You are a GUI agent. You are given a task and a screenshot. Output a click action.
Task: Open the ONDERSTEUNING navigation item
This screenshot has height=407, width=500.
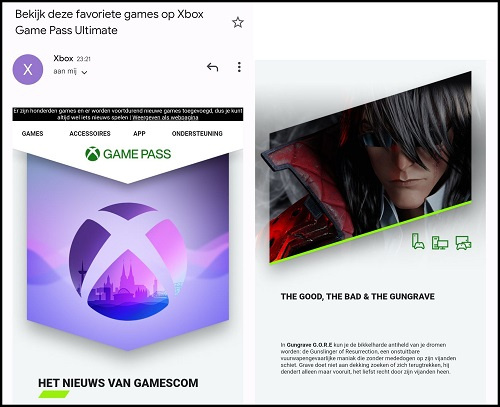pyautogui.click(x=197, y=134)
